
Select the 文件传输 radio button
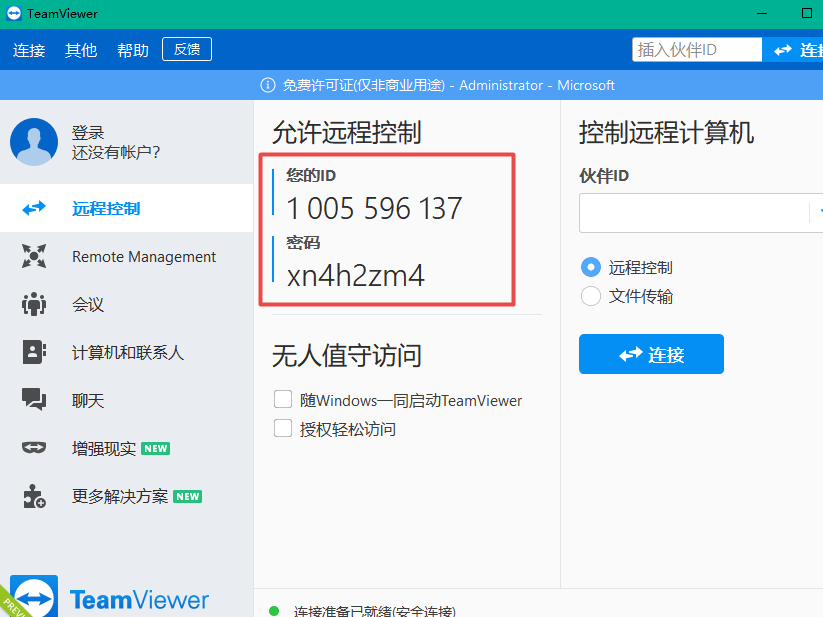[591, 296]
